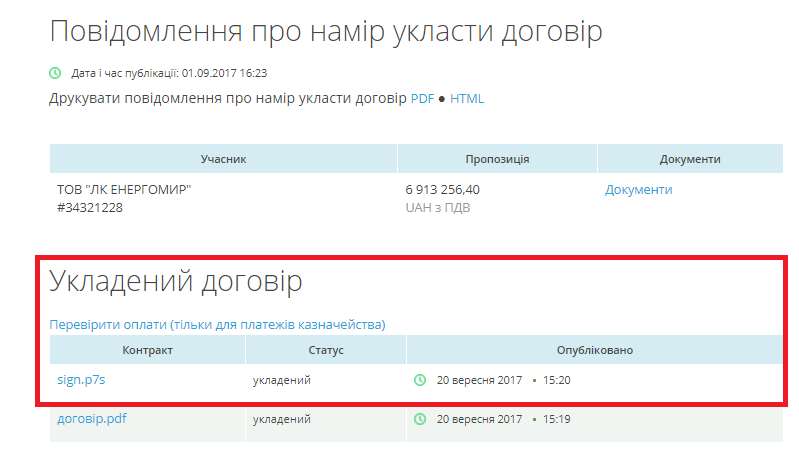Click the clock icon in sign.p7s row

[420, 380]
